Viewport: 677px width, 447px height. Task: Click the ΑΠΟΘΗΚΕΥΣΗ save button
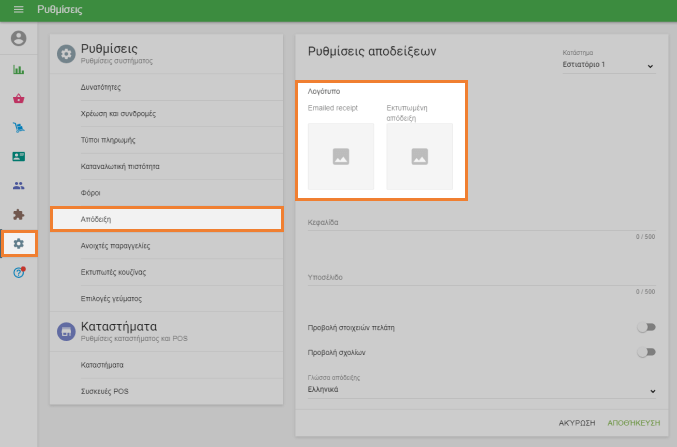click(631, 423)
